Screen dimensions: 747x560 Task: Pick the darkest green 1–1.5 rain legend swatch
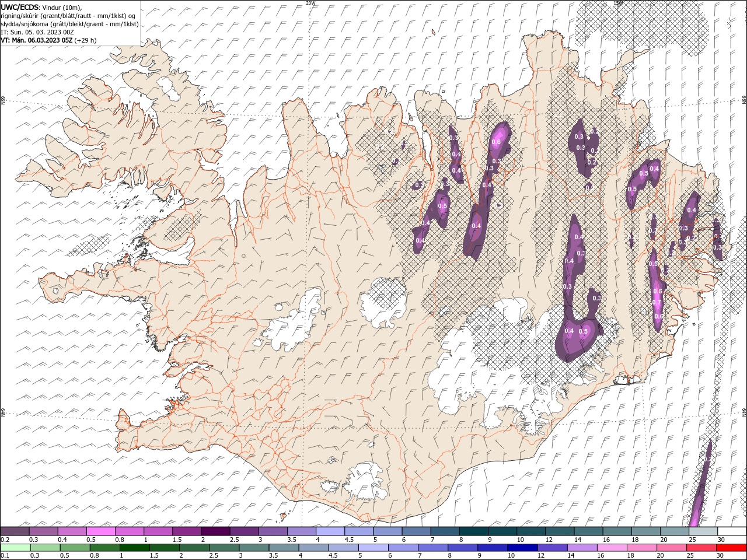(x=134, y=547)
